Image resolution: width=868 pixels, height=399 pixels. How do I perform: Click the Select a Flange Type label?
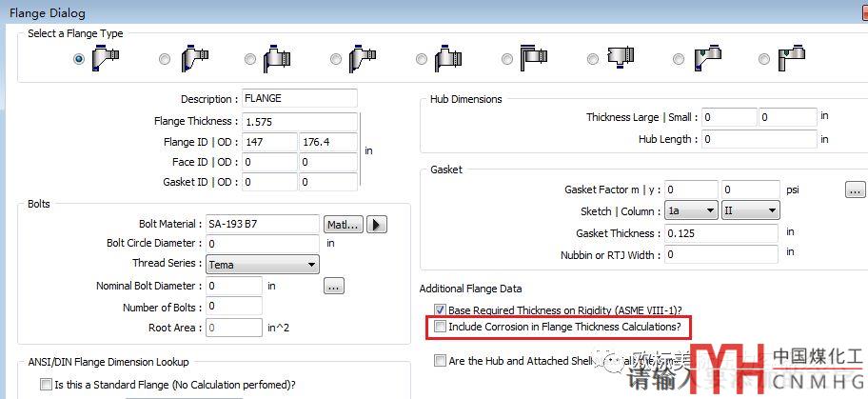(x=75, y=33)
